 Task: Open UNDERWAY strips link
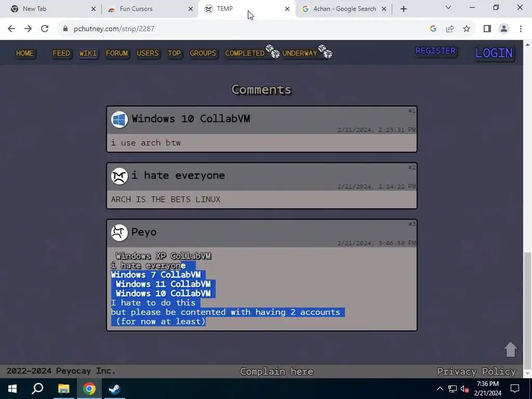(x=300, y=54)
